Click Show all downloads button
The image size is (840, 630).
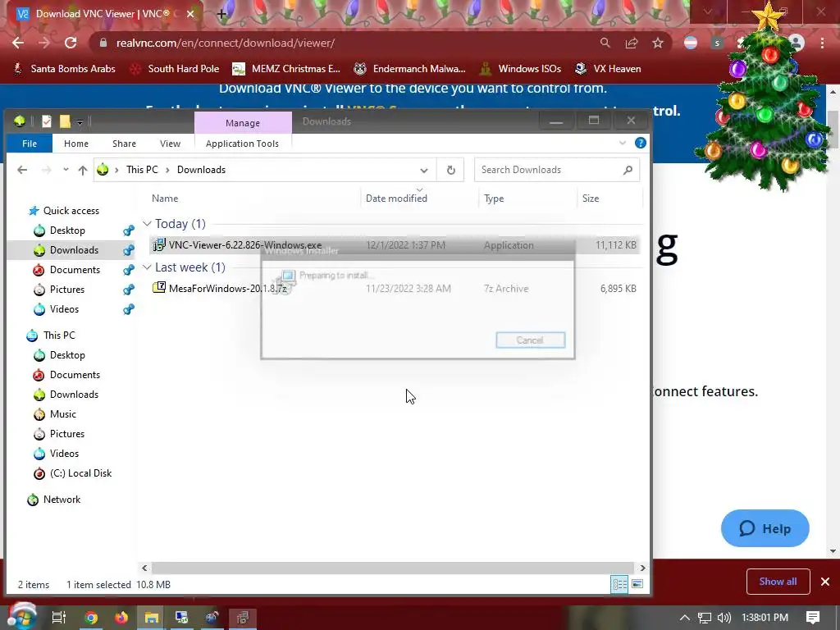pyautogui.click(x=778, y=582)
